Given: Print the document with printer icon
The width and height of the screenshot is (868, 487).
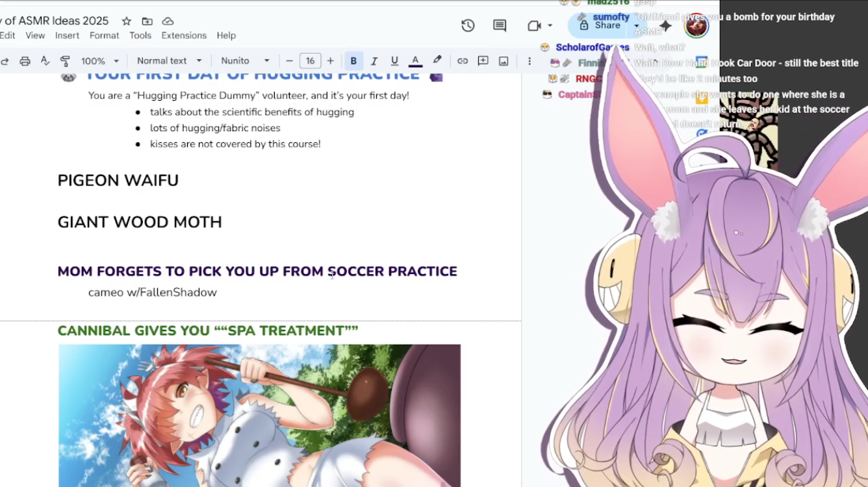Looking at the screenshot, I should 25,61.
